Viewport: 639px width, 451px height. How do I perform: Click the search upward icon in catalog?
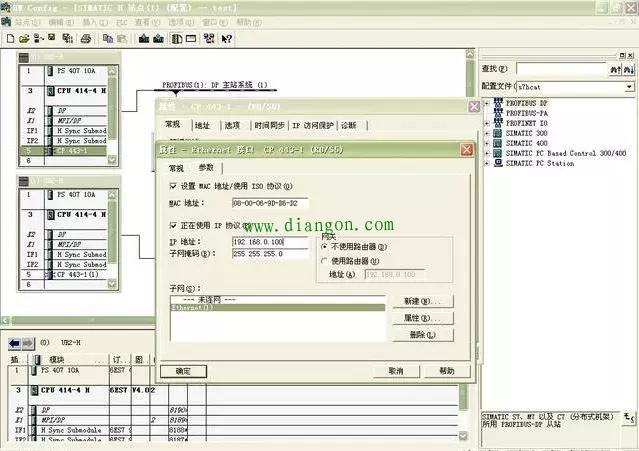(615, 70)
